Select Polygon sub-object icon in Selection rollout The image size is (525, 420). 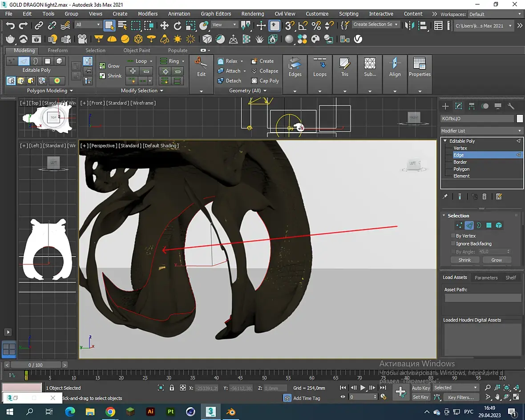(489, 225)
